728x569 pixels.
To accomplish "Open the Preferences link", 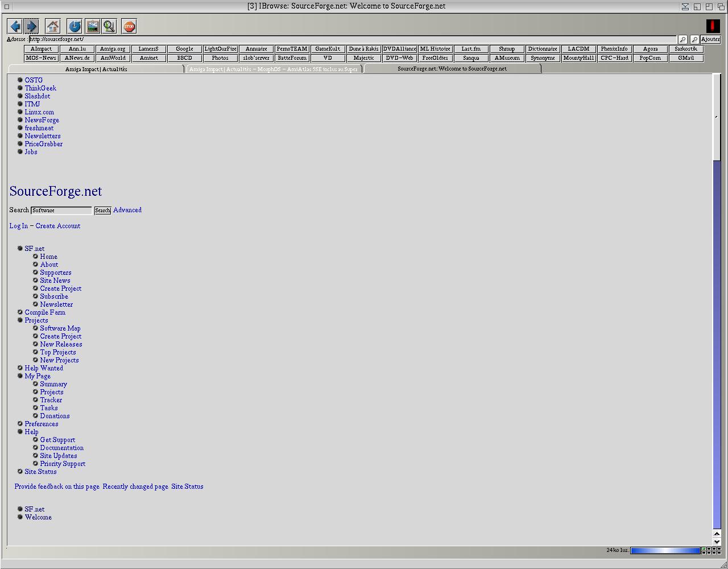I will (42, 424).
